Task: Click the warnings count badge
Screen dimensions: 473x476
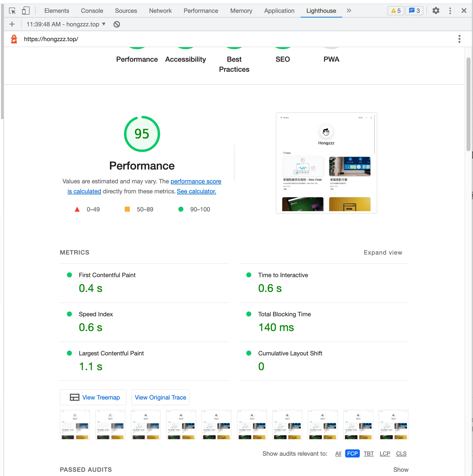Action: tap(396, 11)
